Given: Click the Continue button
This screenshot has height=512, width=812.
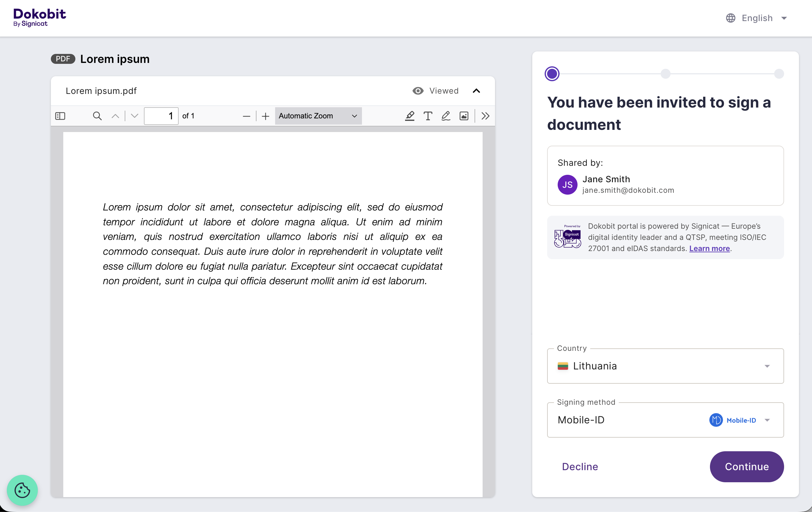Looking at the screenshot, I should click(747, 466).
